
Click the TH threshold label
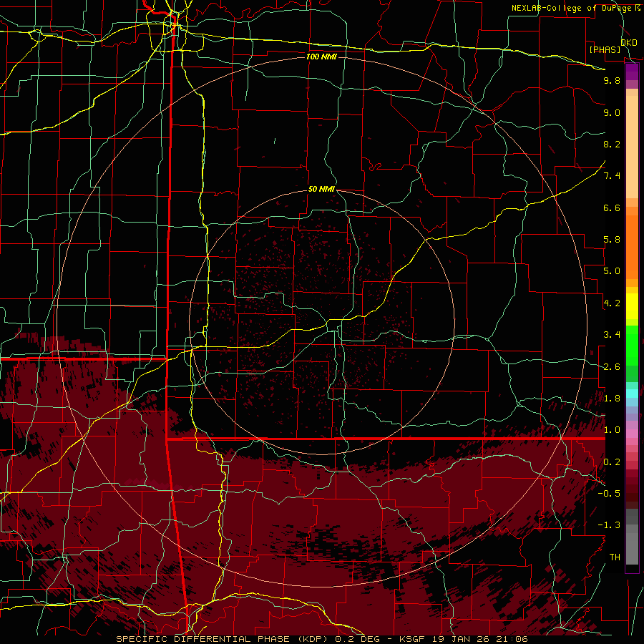pyautogui.click(x=615, y=557)
